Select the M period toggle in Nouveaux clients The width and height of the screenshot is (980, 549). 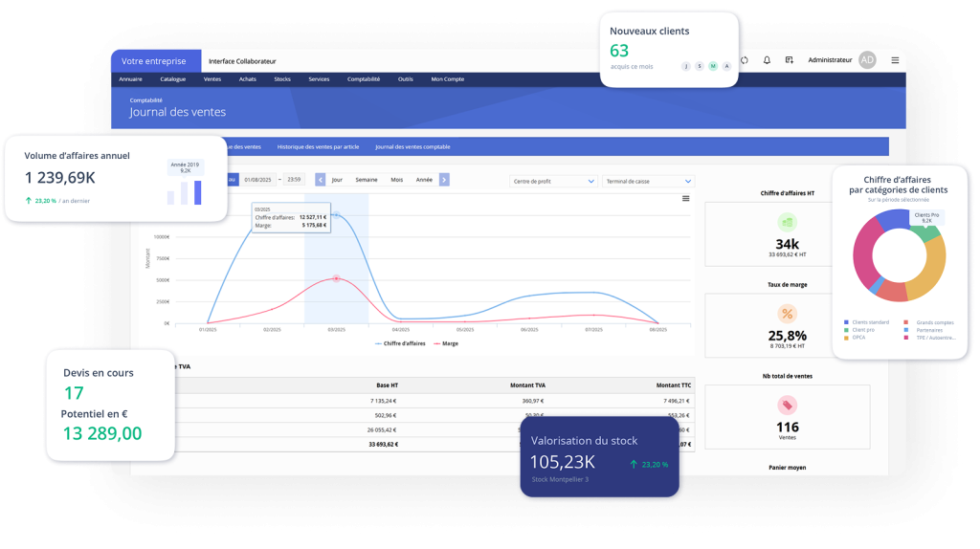[713, 66]
